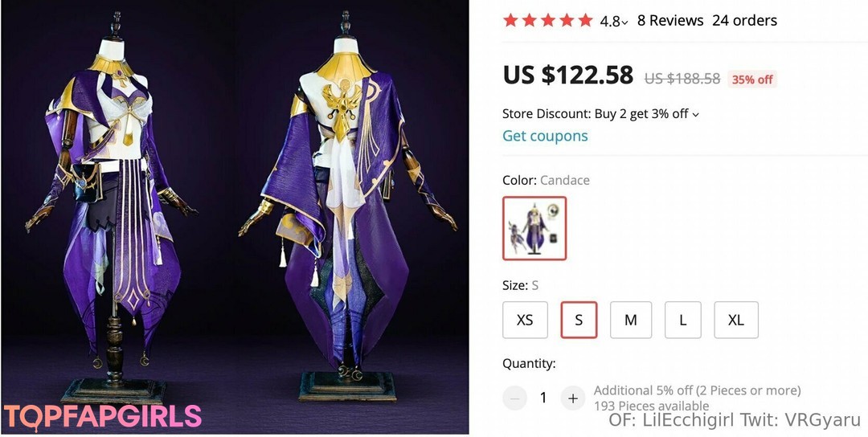This screenshot has width=868, height=437.
Task: Open the 8 Reviews link
Action: pyautogui.click(x=669, y=20)
